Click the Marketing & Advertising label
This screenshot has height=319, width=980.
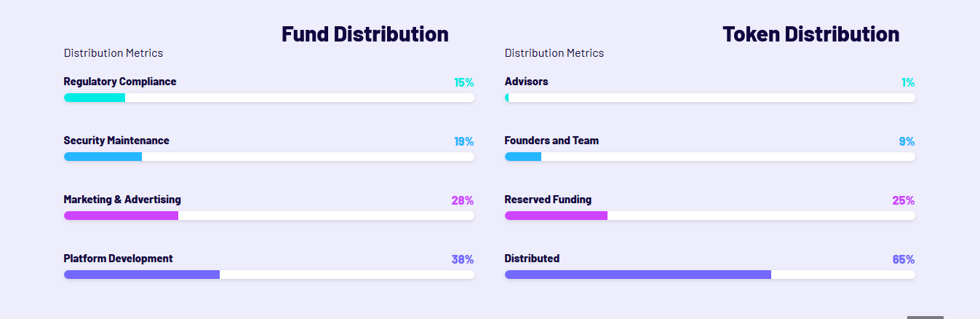click(122, 200)
